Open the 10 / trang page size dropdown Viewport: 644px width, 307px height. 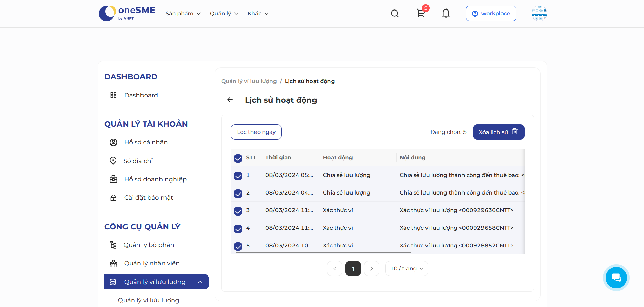[406, 268]
